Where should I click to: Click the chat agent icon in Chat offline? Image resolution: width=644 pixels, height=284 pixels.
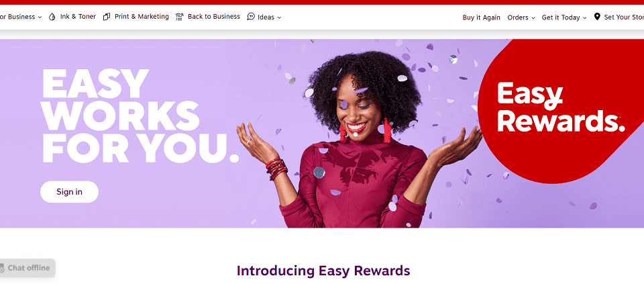point(2,269)
